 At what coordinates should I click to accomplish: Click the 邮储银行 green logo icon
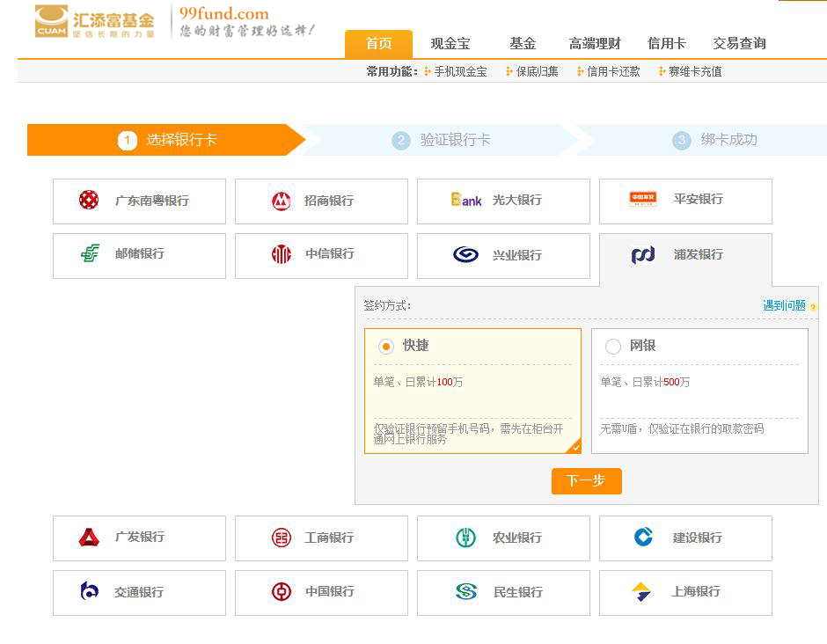(90, 254)
